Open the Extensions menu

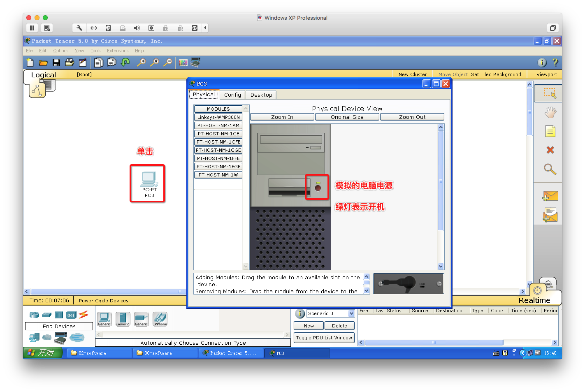tap(118, 51)
